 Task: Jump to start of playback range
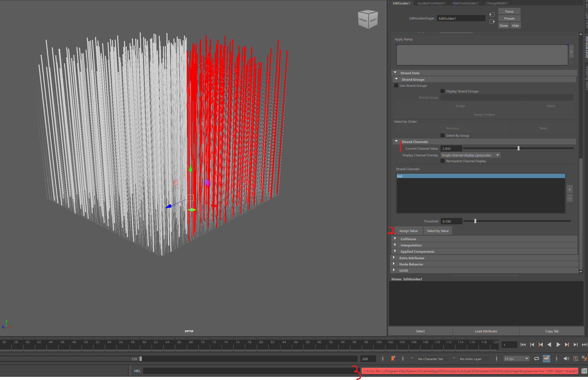523,345
